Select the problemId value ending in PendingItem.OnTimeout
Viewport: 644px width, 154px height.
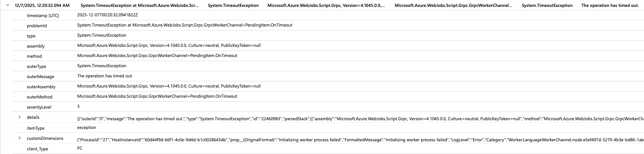tap(185, 25)
